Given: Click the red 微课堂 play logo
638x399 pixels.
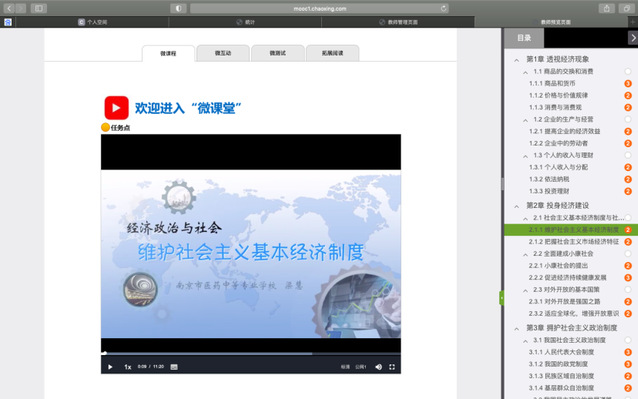Looking at the screenshot, I should [x=116, y=108].
